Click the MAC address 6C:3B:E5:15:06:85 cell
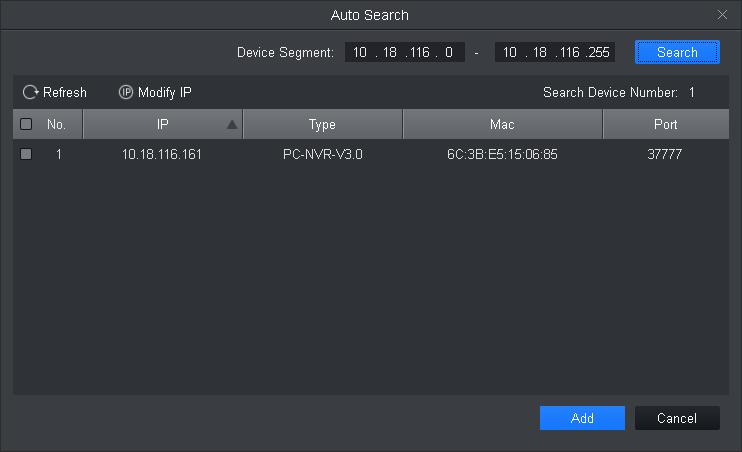Viewport: 742px width, 452px height. 502,154
